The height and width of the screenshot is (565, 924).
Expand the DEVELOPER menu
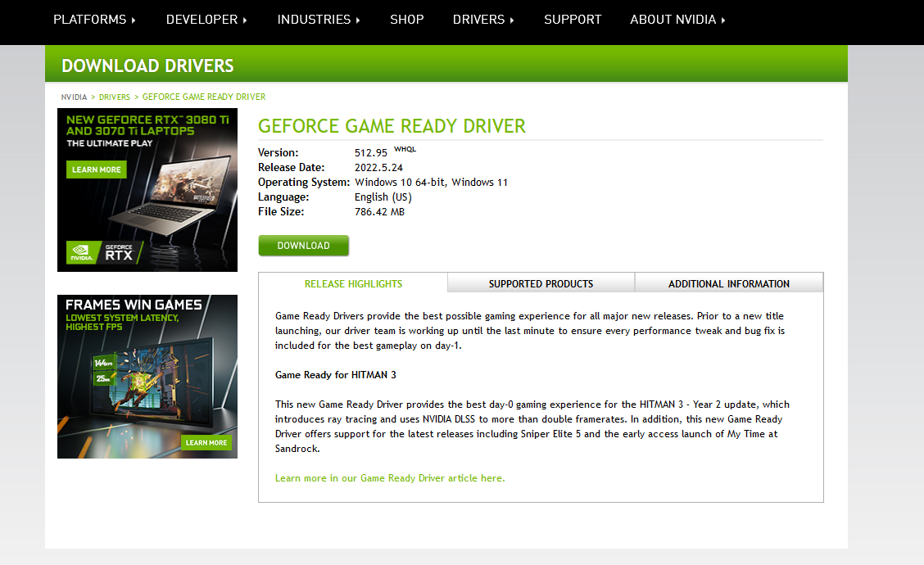click(206, 19)
